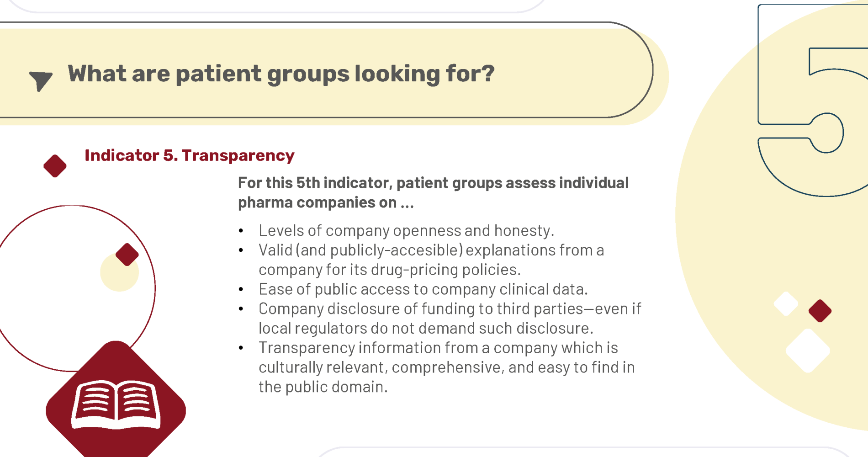Click the drug-pricing policies bullet point
The image size is (868, 457).
431,260
